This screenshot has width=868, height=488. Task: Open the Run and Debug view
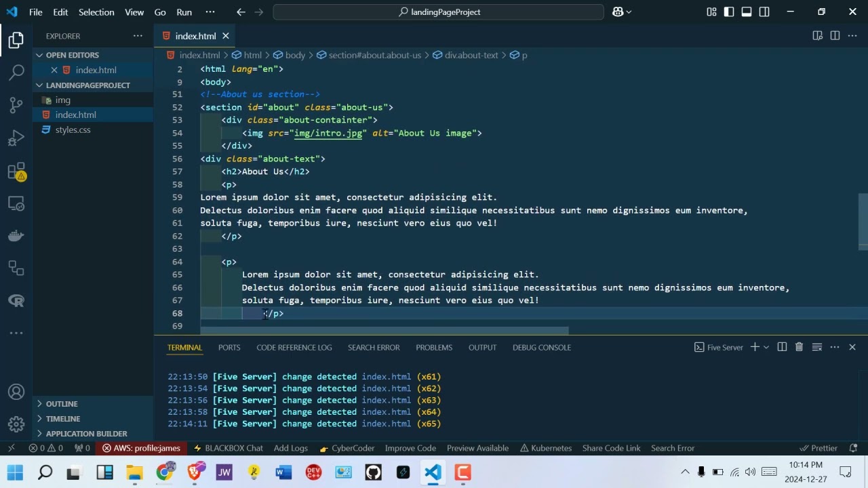[x=16, y=138]
